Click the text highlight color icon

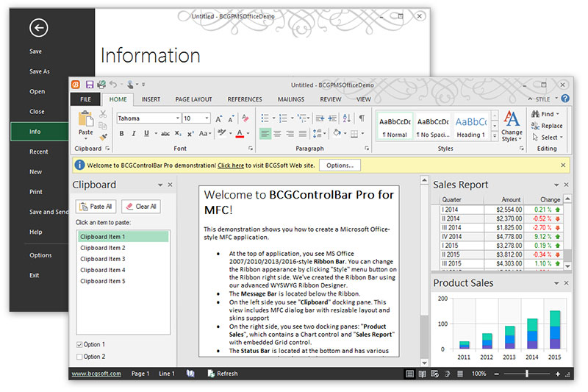[x=222, y=133]
